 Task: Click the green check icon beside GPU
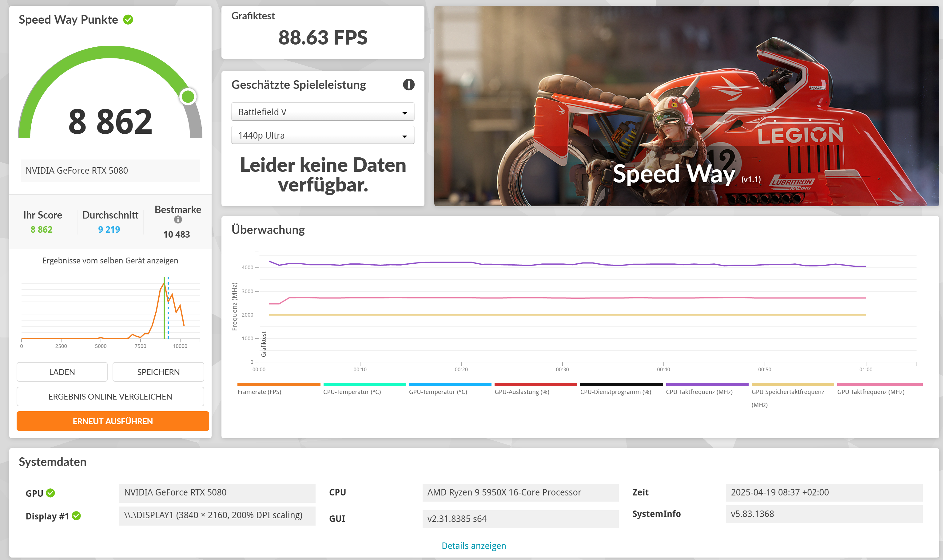coord(50,493)
